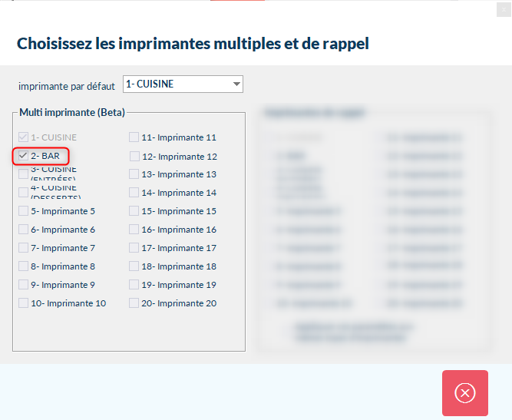Viewport: 512px width, 420px height.
Task: Uncheck the 2- BAR printer checkbox
Action: point(23,156)
